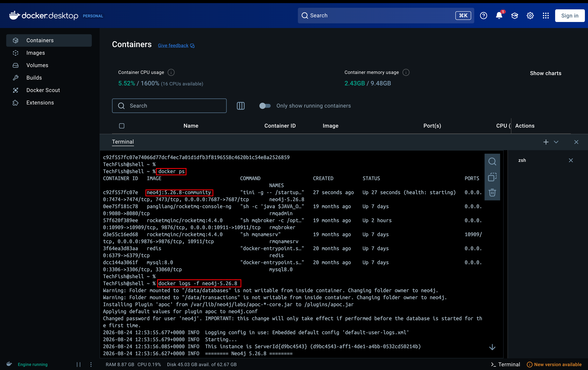588x370 pixels.
Task: Select the Terminal tab
Action: pyautogui.click(x=123, y=142)
